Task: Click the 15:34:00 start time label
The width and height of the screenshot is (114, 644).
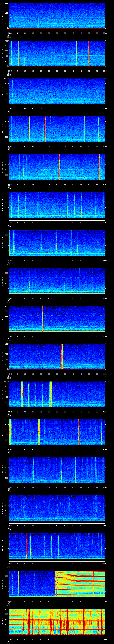Action: tap(9, 33)
